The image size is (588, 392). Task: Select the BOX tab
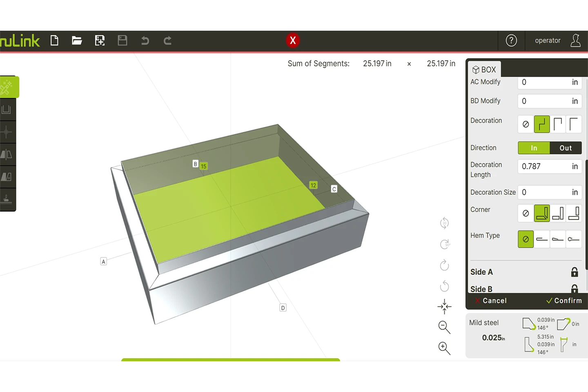pyautogui.click(x=484, y=69)
